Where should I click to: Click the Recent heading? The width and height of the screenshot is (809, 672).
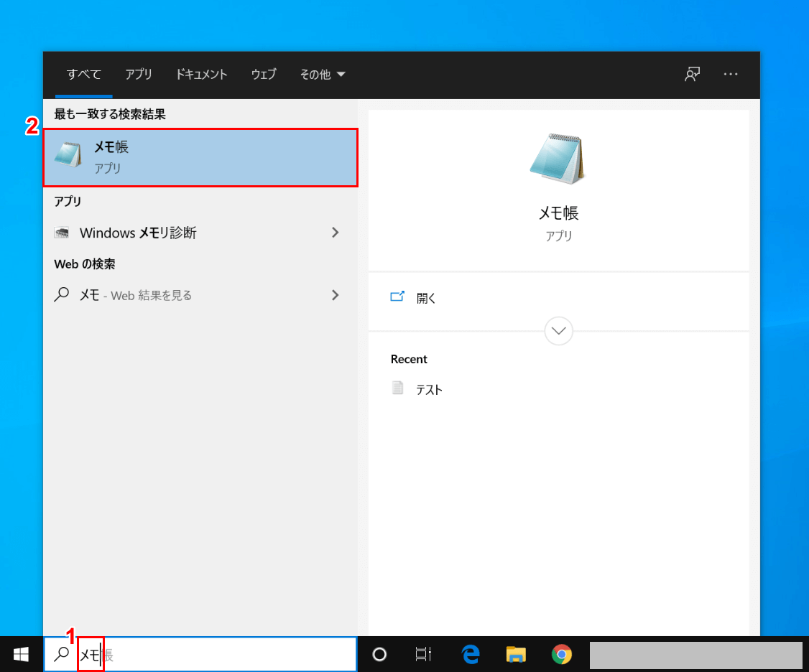pyautogui.click(x=409, y=359)
